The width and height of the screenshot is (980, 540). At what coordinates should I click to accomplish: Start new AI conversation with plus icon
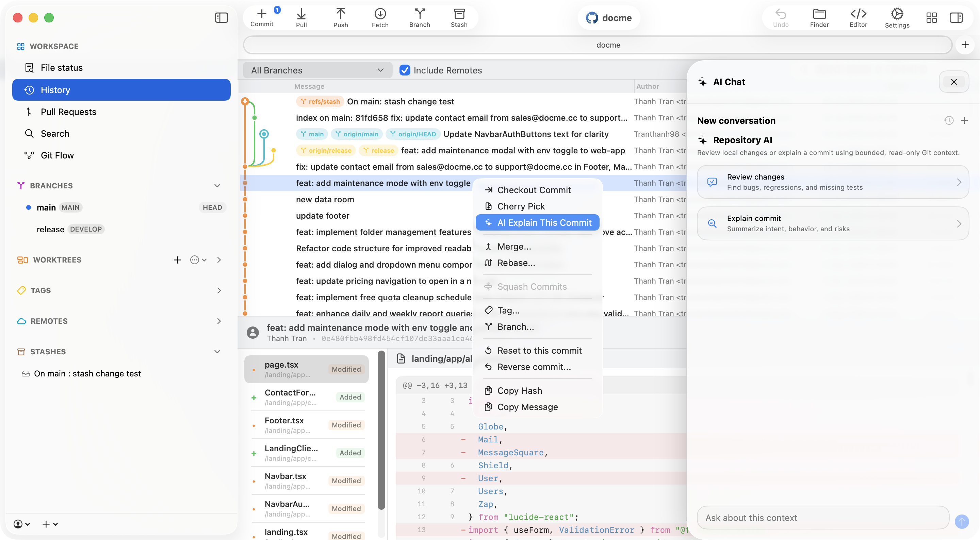[x=964, y=121]
